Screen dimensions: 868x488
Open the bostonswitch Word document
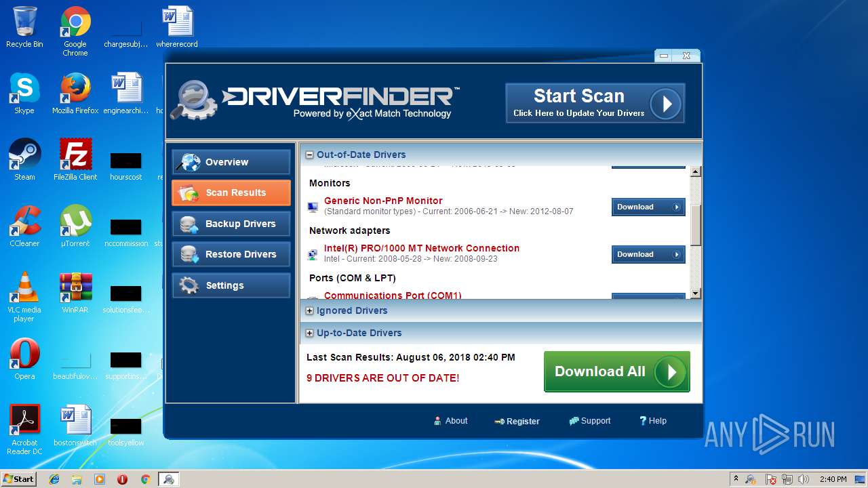[x=75, y=426]
